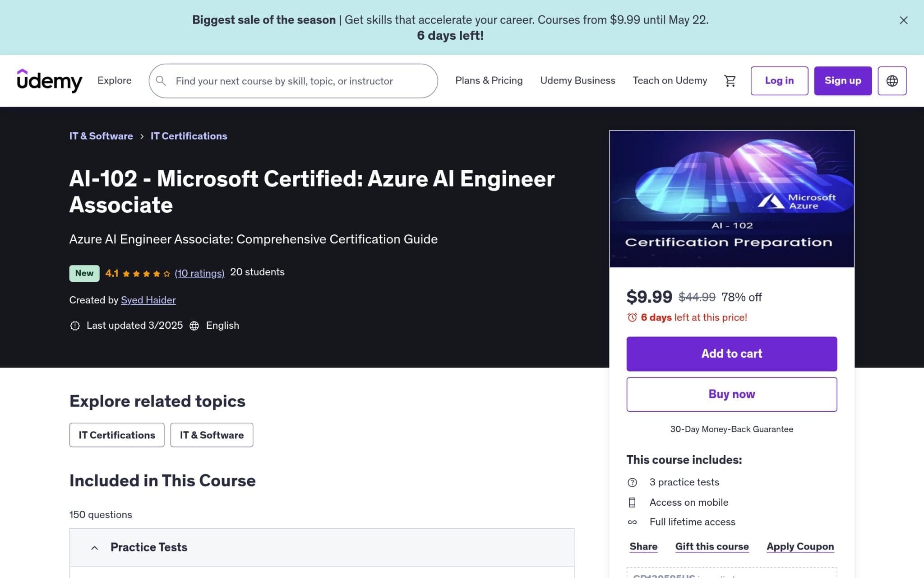This screenshot has height=578, width=924.
Task: Click the infinity lifetime access icon
Action: coord(632,522)
